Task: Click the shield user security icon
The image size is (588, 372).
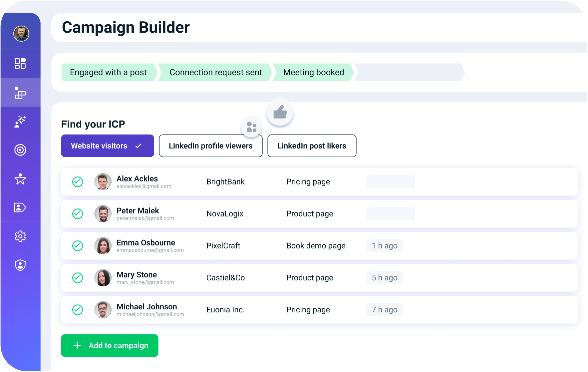Action: tap(20, 265)
